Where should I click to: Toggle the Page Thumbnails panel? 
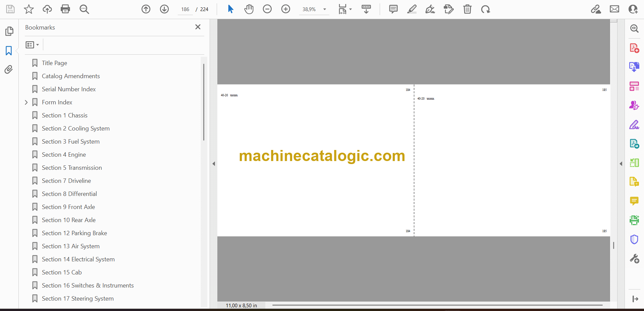click(x=9, y=31)
